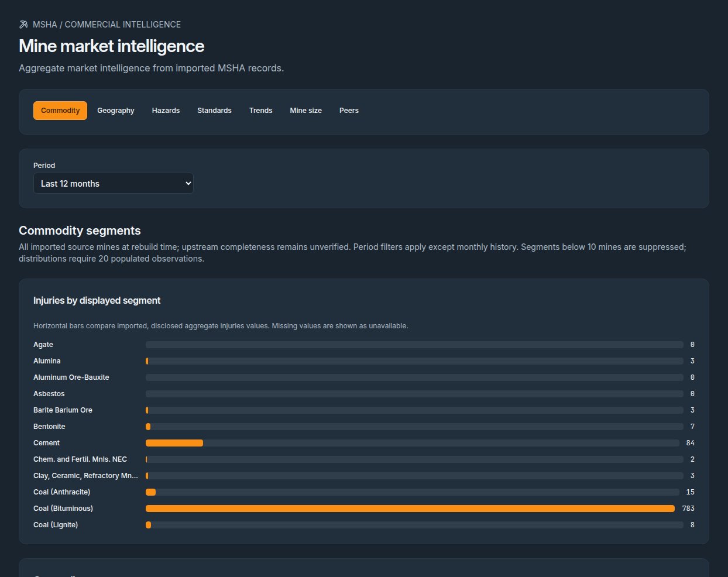
Task: Select the Commodity tab
Action: (60, 111)
